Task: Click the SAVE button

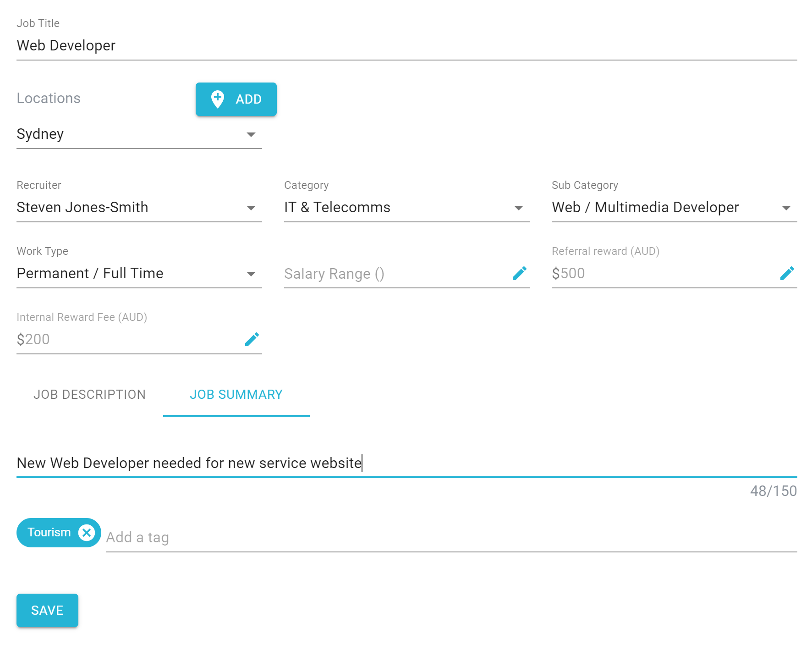Action: [47, 610]
